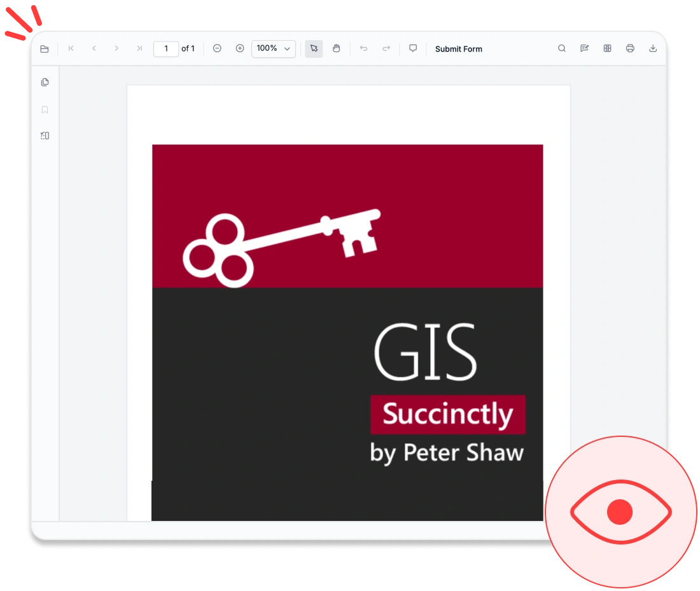This screenshot has width=700, height=591.
Task: Click the Submit Form button
Action: pos(458,48)
